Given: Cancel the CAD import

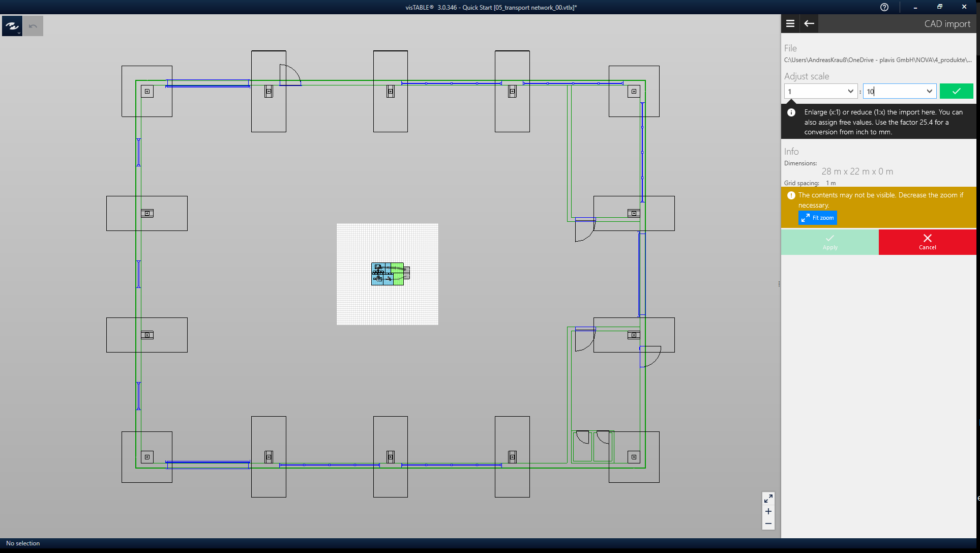Looking at the screenshot, I should tap(927, 242).
